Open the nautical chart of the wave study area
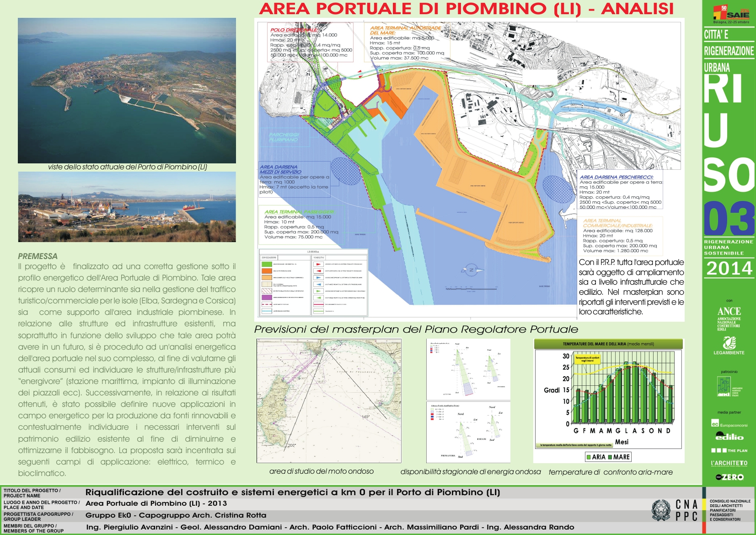 (x=329, y=400)
